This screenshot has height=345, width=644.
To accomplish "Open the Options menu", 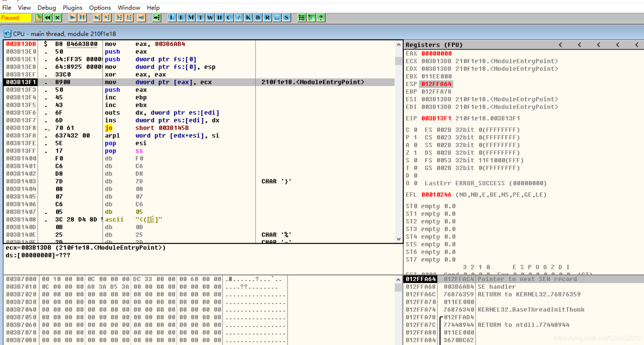I will click(x=100, y=8).
